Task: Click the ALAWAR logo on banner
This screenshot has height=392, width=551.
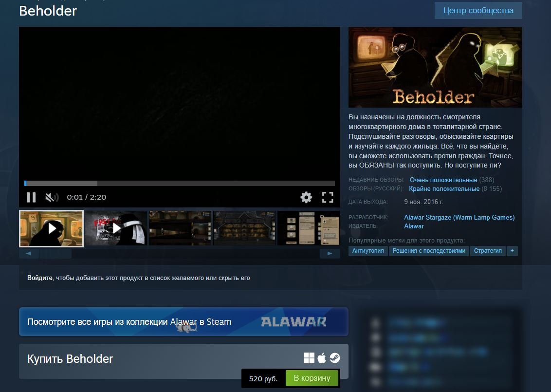Action: click(294, 322)
